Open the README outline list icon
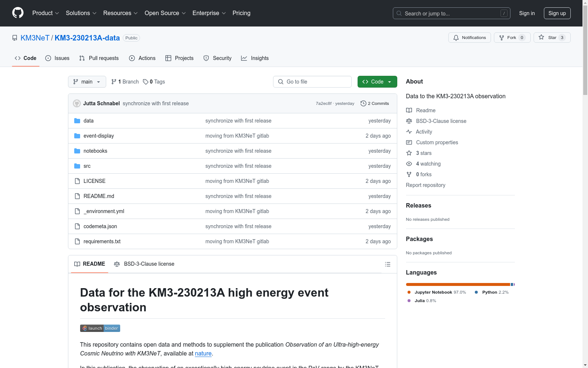This screenshot has height=368, width=588. tap(387, 264)
